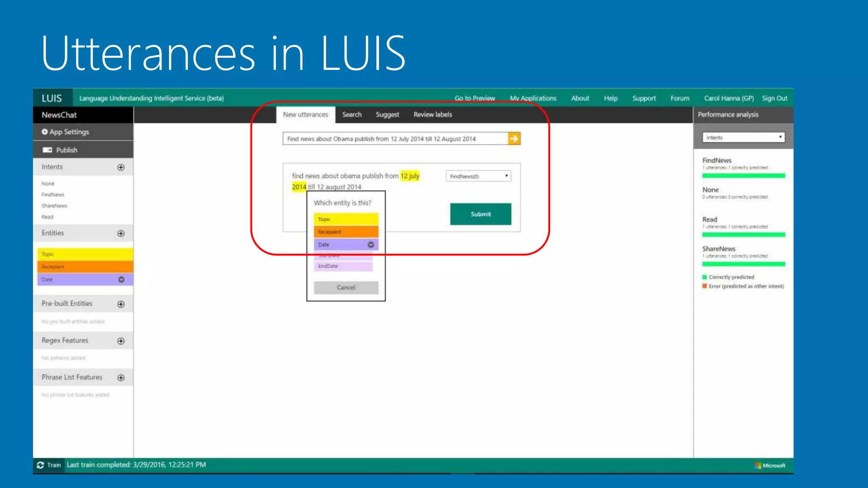Open the FindNews(0) intent dropdown
The height and width of the screenshot is (488, 868).
point(478,176)
